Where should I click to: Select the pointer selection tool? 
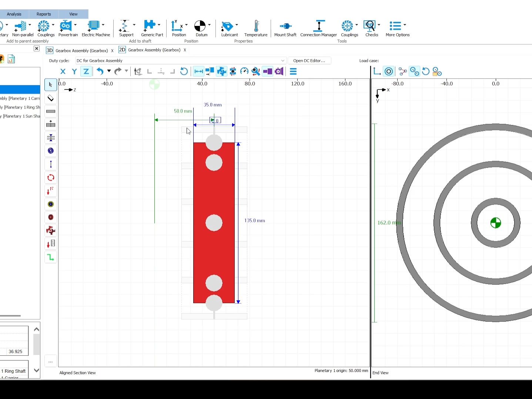(51, 85)
